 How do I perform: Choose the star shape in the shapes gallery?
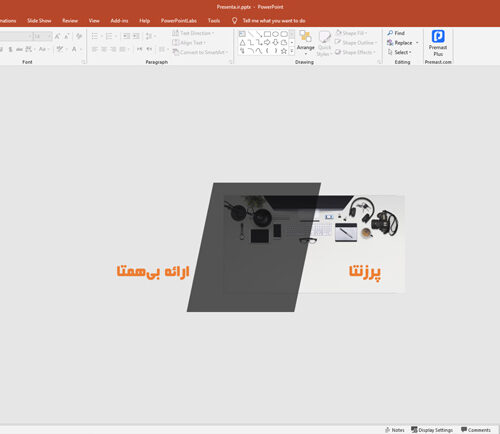[284, 51]
